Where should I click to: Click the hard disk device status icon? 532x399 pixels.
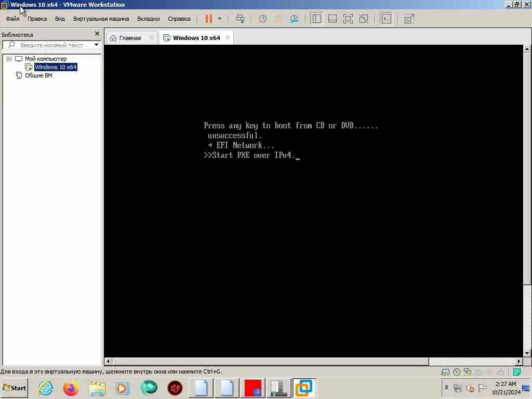(445, 372)
